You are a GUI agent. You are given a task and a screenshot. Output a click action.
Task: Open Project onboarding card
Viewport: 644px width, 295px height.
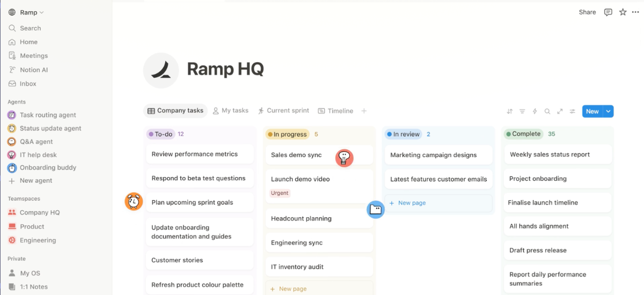pyautogui.click(x=558, y=179)
